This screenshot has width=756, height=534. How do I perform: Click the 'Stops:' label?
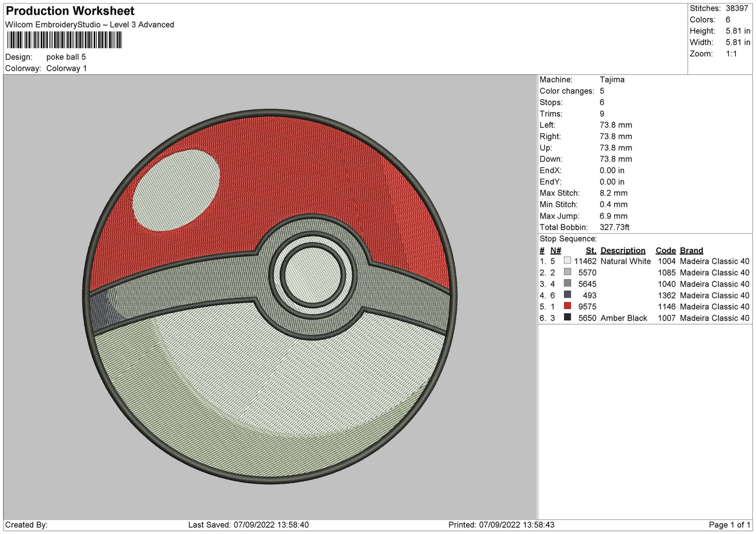pos(551,103)
